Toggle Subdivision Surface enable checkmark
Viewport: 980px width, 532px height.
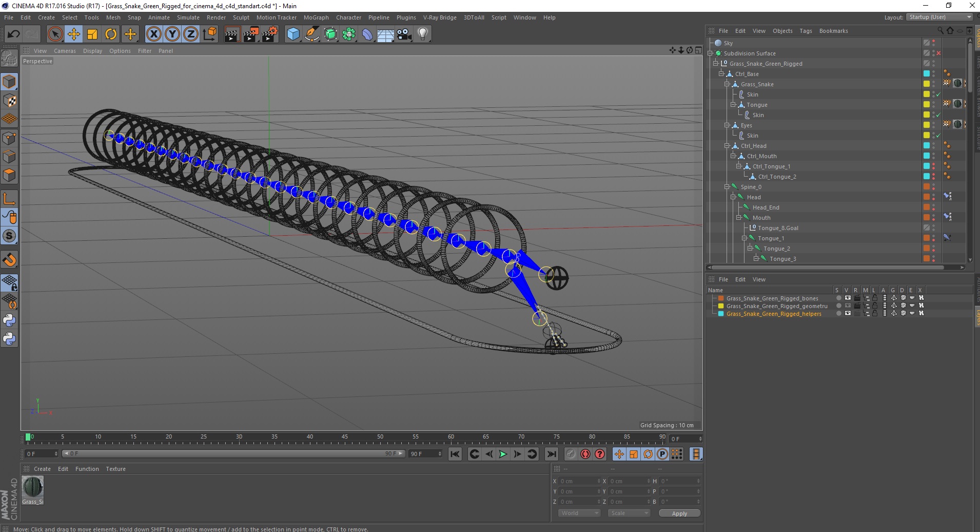[x=938, y=53]
